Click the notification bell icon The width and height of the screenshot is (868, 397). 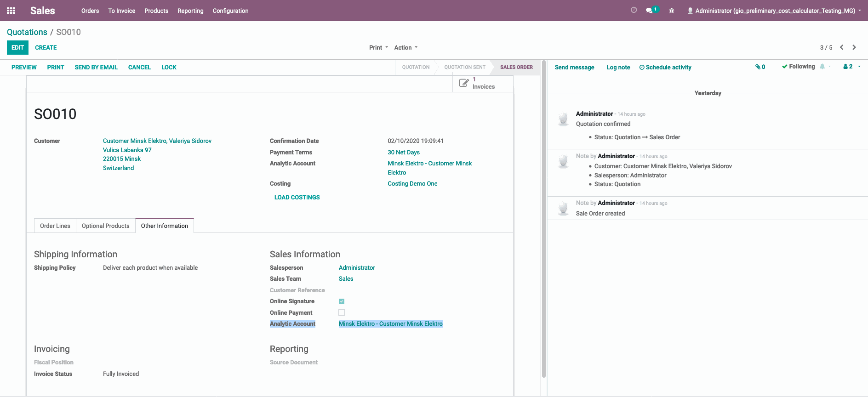822,67
